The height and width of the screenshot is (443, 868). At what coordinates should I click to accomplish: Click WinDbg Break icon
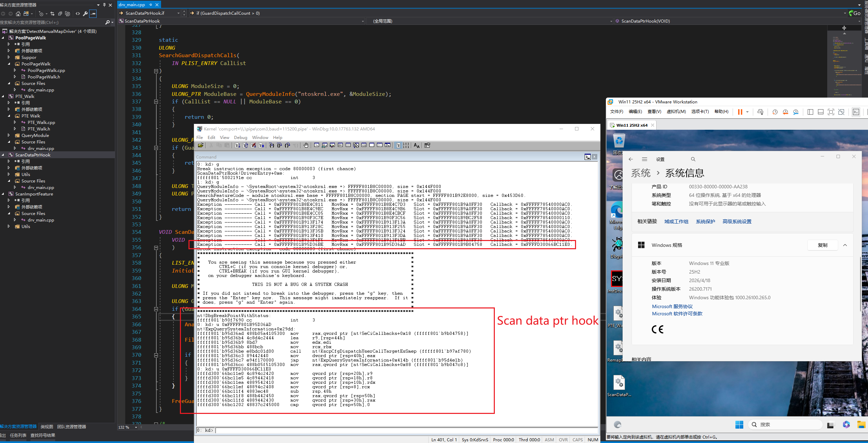pos(261,145)
